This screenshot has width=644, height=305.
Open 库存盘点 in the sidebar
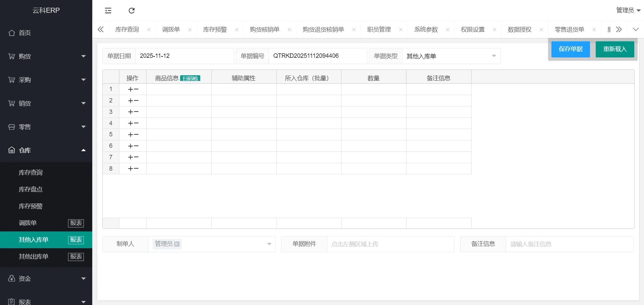31,189
